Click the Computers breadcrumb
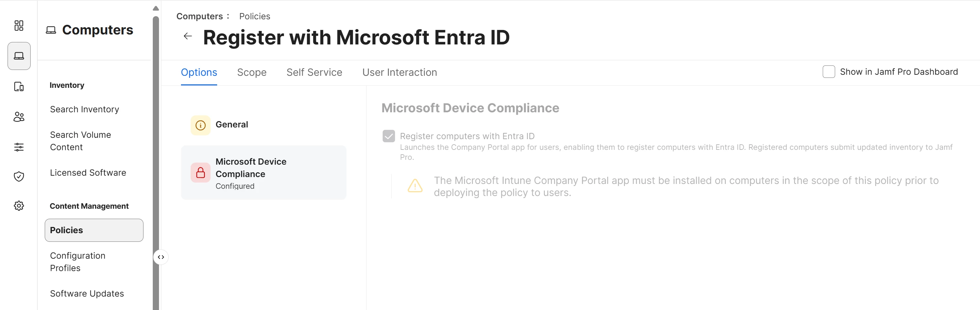Screen dimensions: 980x310 (x=200, y=17)
